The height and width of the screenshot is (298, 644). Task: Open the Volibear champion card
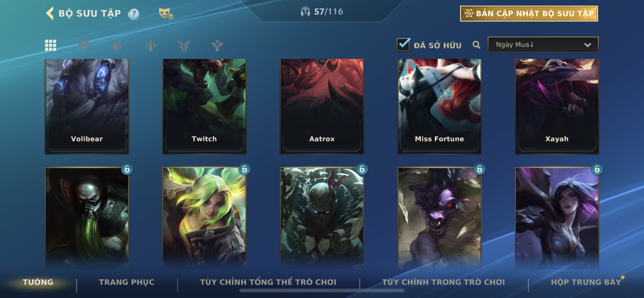tap(87, 107)
